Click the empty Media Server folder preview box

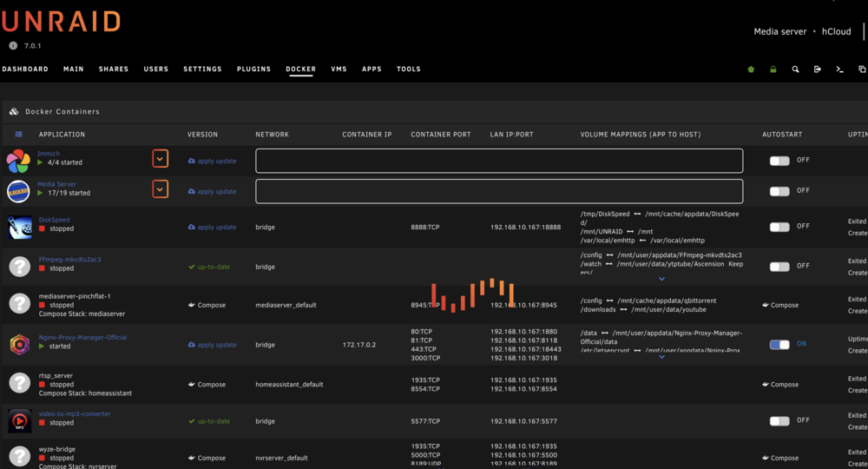point(499,191)
